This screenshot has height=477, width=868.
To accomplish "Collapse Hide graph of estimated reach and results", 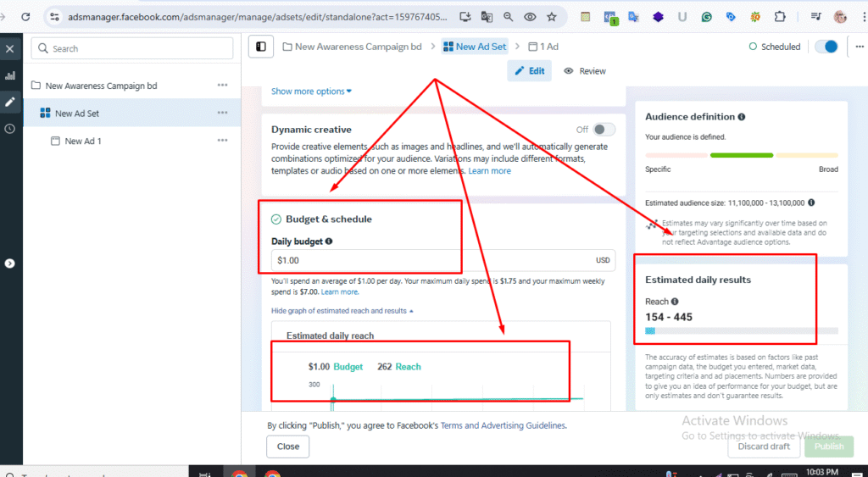I will click(342, 311).
